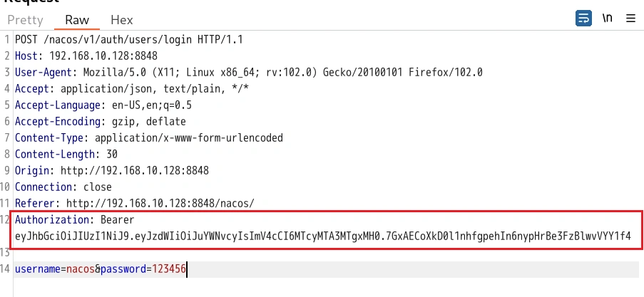
Task: Click the POST request line
Action: pyautogui.click(x=128, y=39)
